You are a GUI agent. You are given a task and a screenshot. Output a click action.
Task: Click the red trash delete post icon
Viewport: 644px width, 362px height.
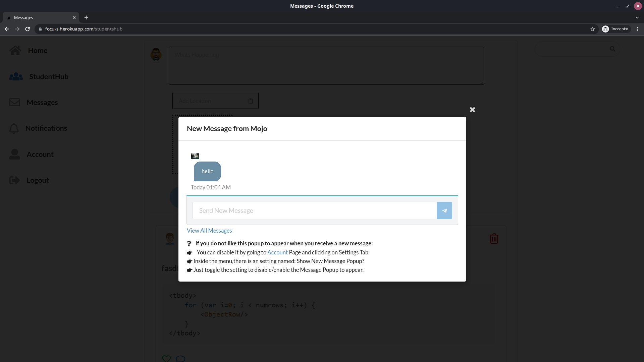click(494, 239)
